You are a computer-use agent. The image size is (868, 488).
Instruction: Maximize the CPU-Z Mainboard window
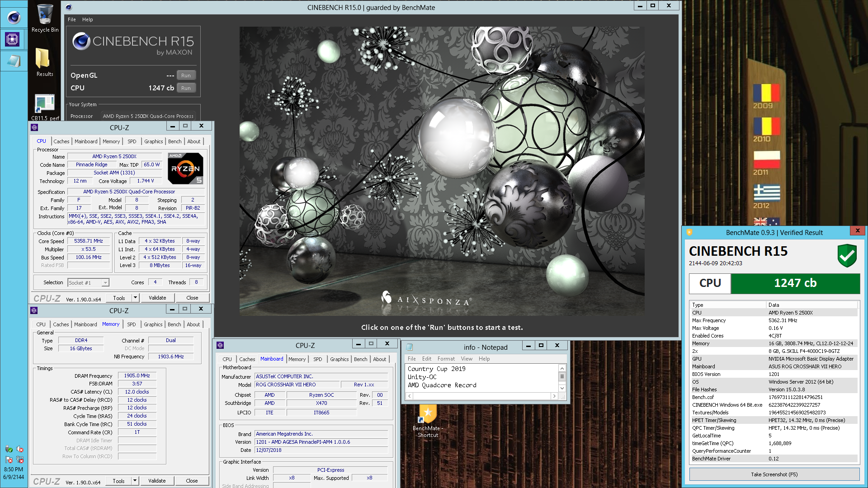point(371,344)
